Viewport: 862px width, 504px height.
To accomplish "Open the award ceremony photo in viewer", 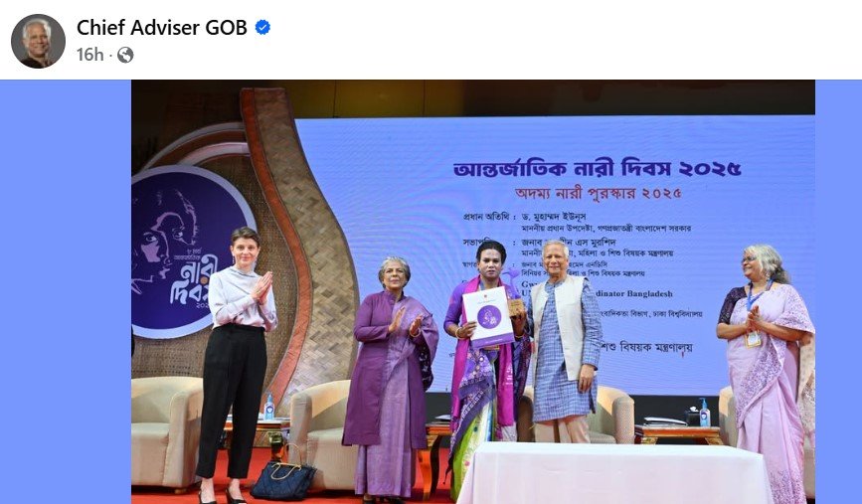I will pyautogui.click(x=473, y=292).
